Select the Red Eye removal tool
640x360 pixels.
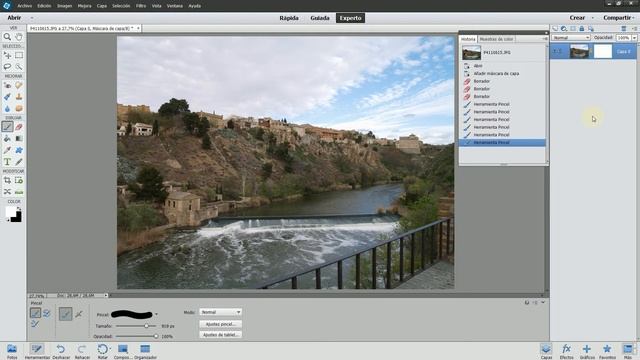click(x=7, y=85)
